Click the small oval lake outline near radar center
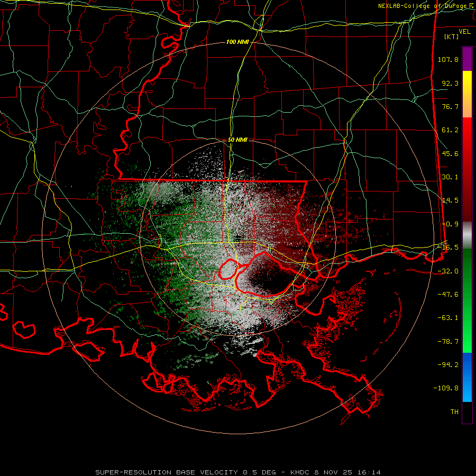 click(228, 270)
